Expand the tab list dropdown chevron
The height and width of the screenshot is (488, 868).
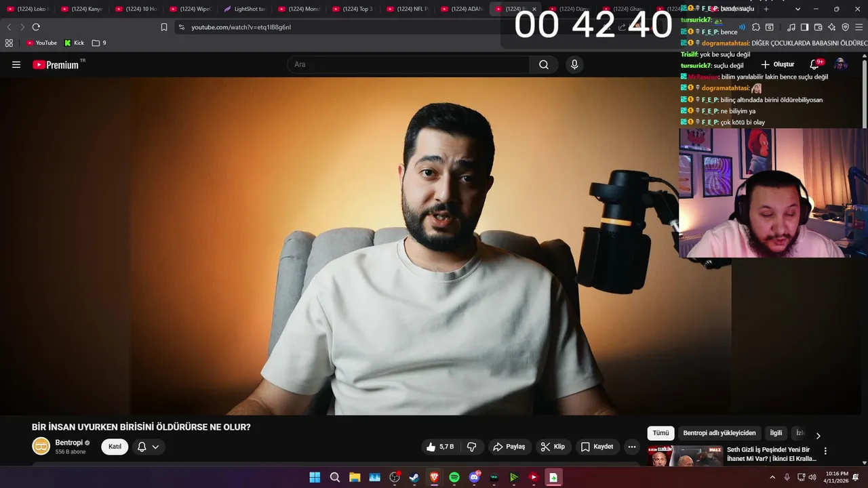(x=797, y=9)
